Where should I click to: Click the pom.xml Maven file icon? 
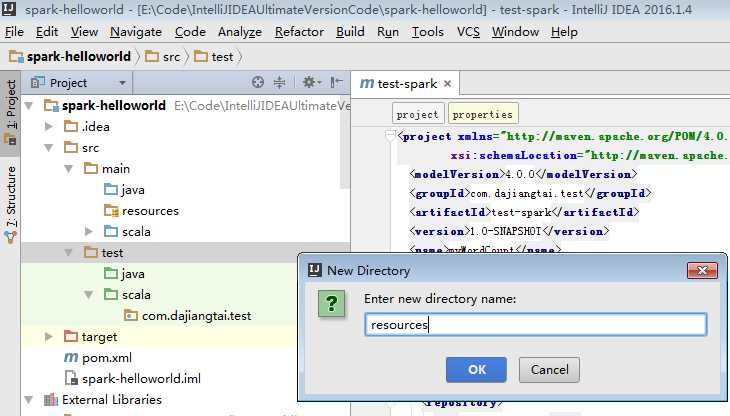pyautogui.click(x=71, y=357)
